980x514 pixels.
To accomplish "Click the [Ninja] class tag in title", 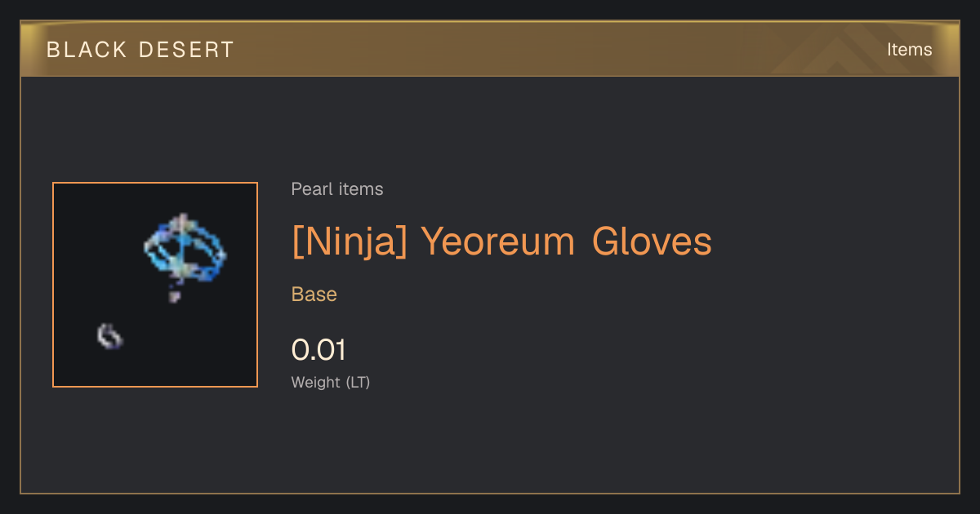I will coord(350,241).
